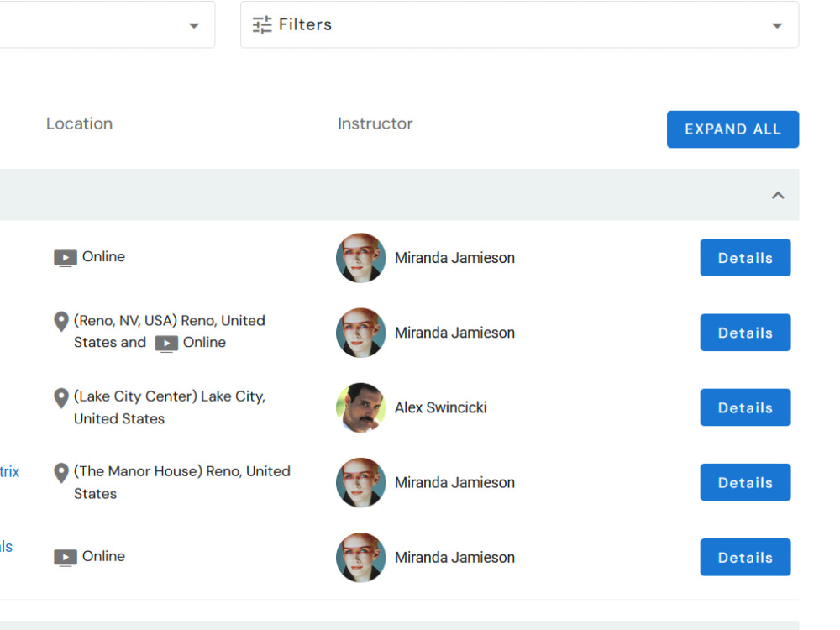Click the map pin icon for Lake City Center
Screen dimensions: 840x630
pyautogui.click(x=61, y=397)
